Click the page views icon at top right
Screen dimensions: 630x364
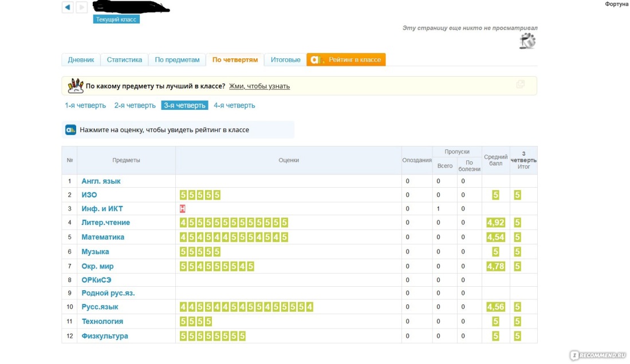coord(527,41)
